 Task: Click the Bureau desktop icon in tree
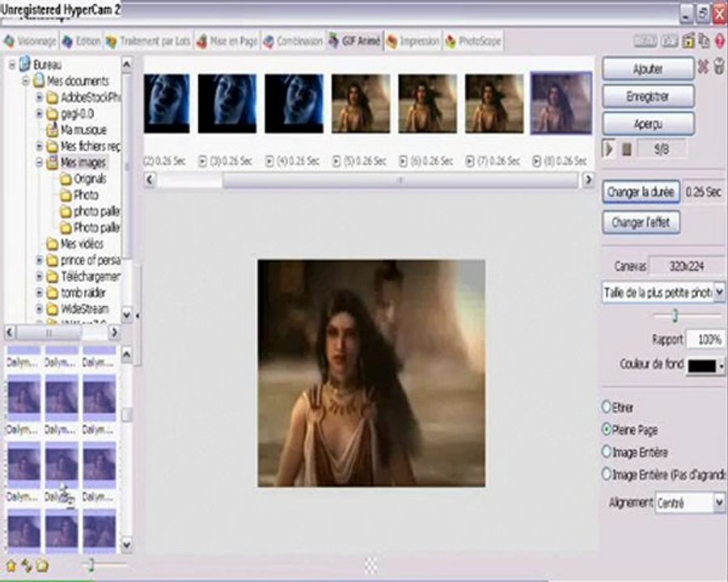click(x=25, y=64)
